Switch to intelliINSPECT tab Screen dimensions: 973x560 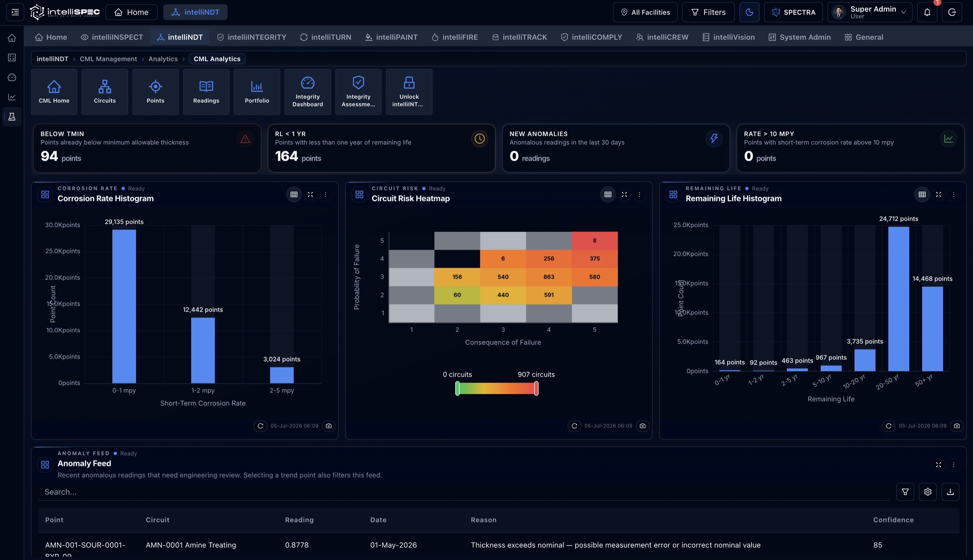click(x=112, y=37)
